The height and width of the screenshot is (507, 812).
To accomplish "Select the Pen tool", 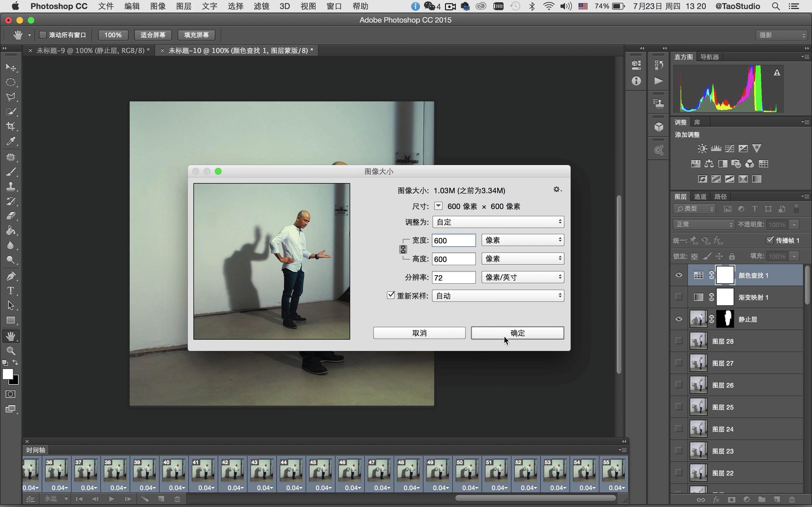I will click(11, 276).
